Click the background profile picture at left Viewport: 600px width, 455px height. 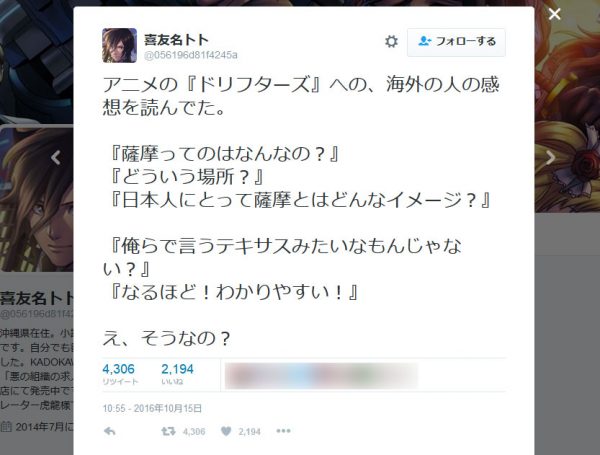(x=37, y=198)
